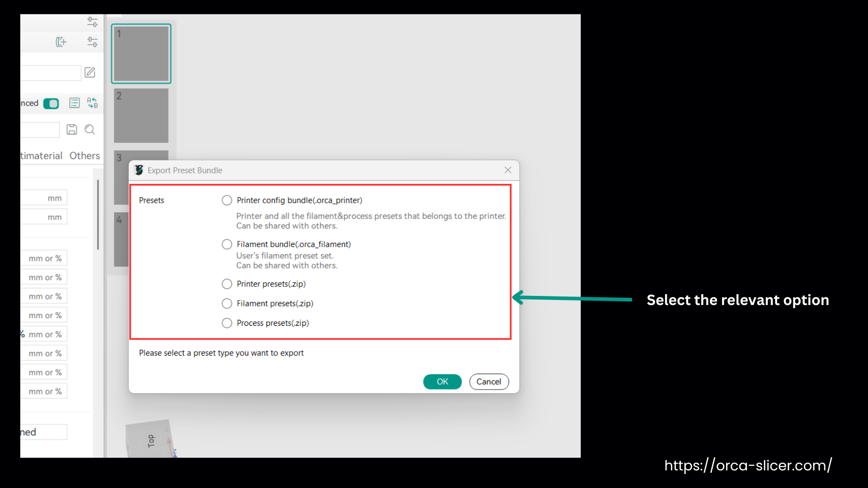Click the first 'mm or %' input field
868x488 pixels.
click(44, 258)
